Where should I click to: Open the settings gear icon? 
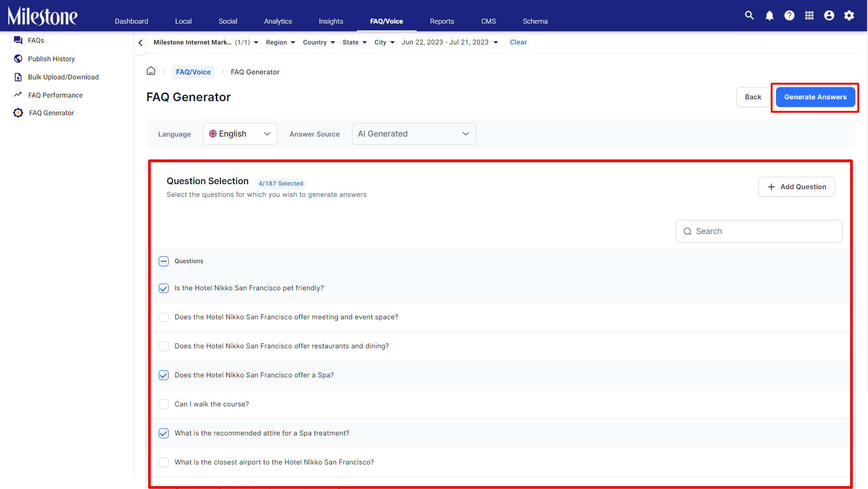849,15
